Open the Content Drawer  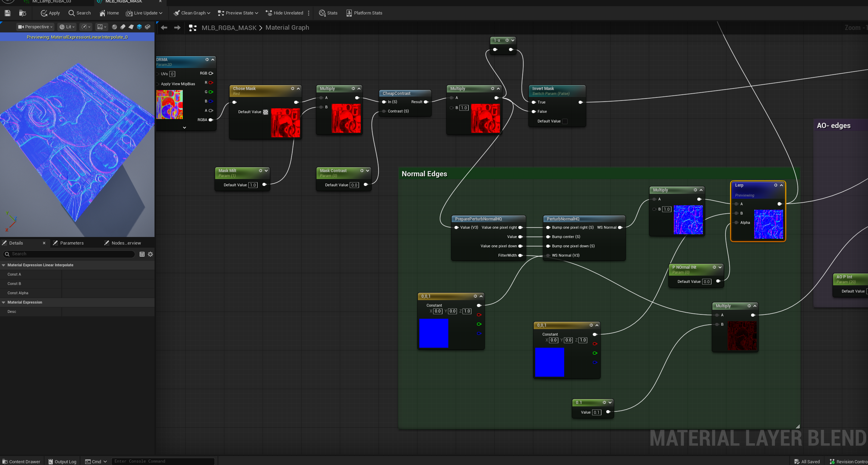click(x=21, y=462)
